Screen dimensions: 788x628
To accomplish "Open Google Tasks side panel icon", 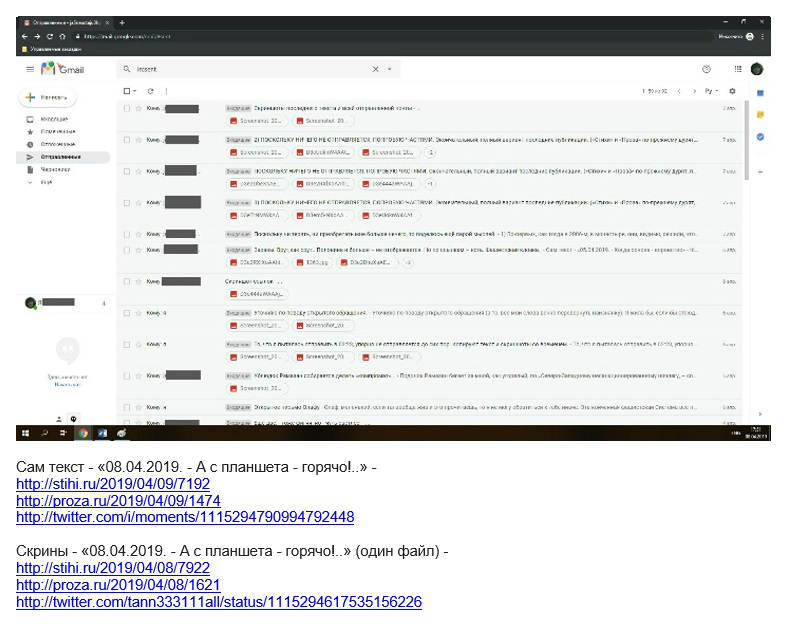I will pyautogui.click(x=760, y=137).
